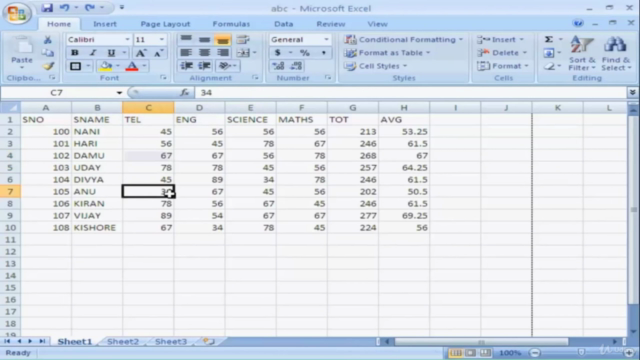Top align cell contents
The height and width of the screenshot is (360, 640).
tap(186, 39)
